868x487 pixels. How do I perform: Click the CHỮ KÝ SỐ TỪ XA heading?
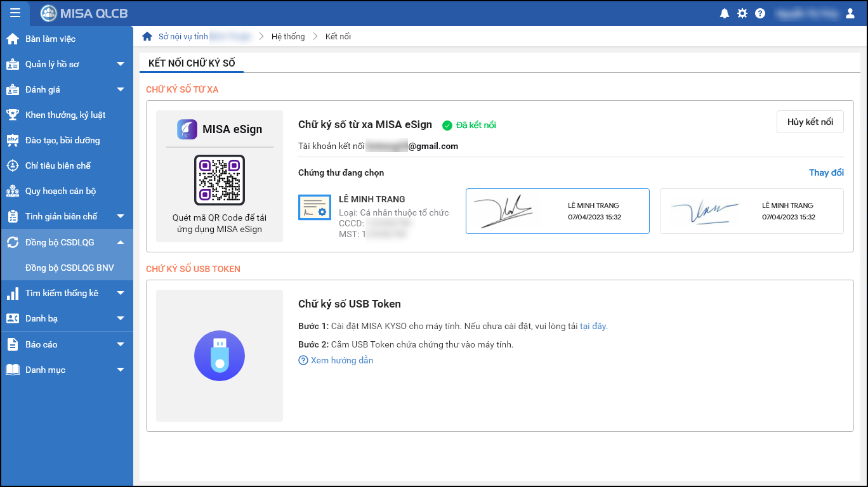182,89
